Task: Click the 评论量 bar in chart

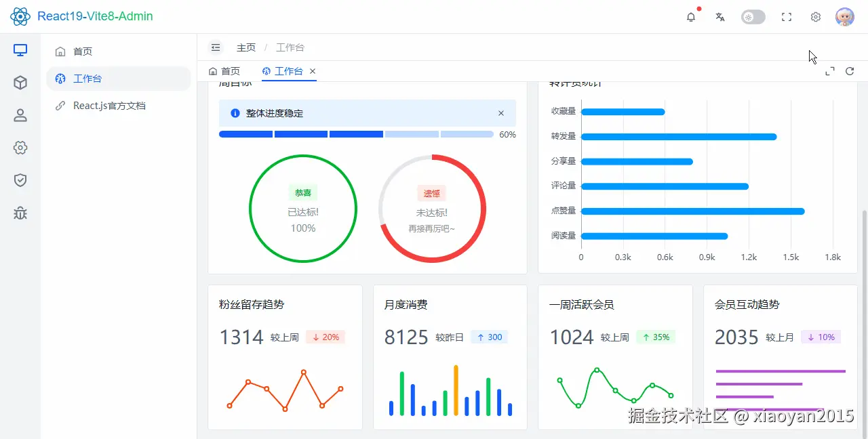Action: 665,186
